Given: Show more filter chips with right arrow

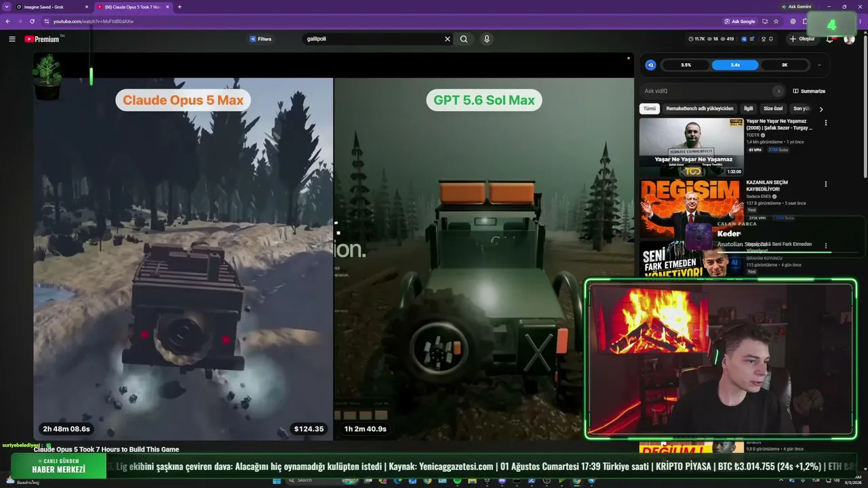Looking at the screenshot, I should (821, 109).
